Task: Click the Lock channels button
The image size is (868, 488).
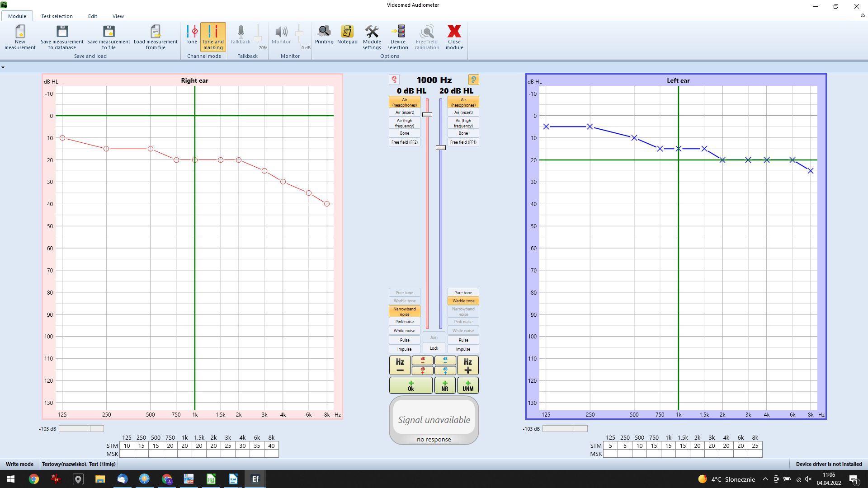Action: [x=434, y=348]
